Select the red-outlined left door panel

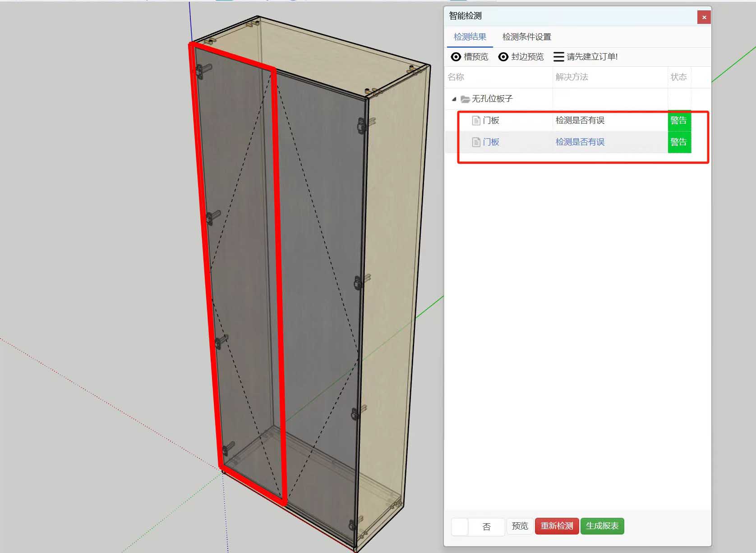point(239,270)
